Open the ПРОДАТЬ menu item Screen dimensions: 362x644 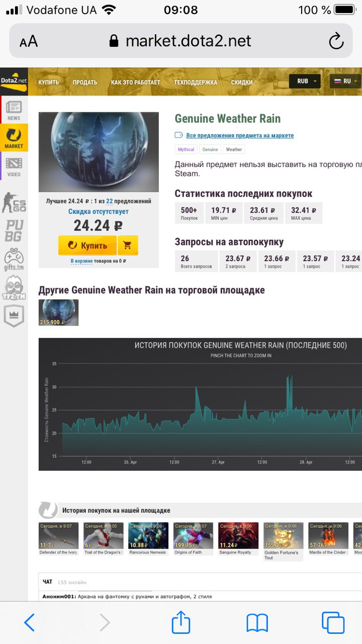(85, 82)
